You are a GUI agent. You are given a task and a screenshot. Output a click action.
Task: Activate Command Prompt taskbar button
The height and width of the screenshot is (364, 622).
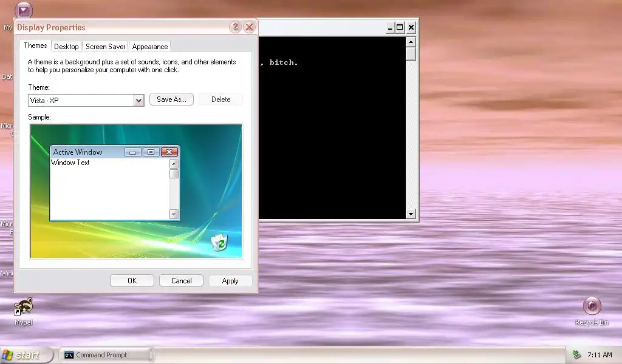[106, 355]
